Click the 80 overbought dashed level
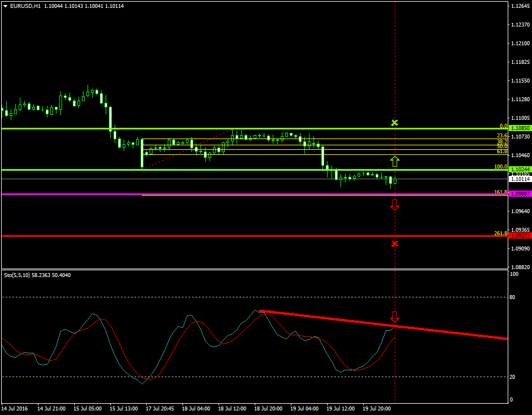Viewport: 532px width, 415px height. [x=226, y=296]
